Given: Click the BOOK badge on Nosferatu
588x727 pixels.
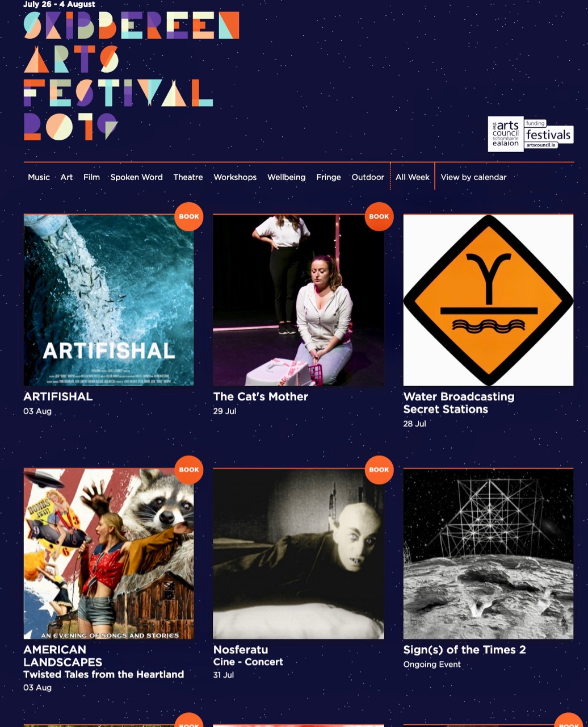Looking at the screenshot, I should click(x=379, y=470).
